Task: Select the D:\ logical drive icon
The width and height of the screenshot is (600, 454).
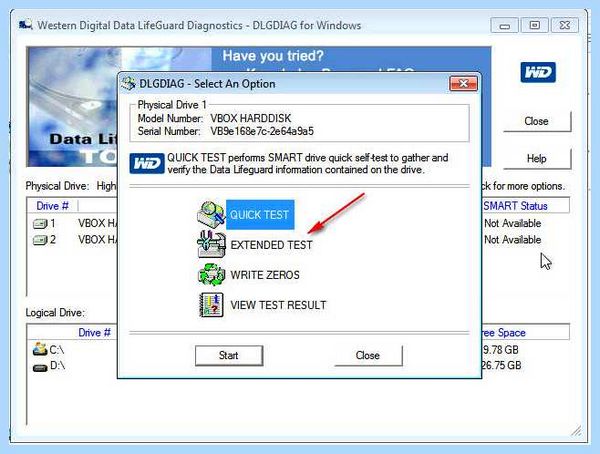Action: [x=40, y=367]
